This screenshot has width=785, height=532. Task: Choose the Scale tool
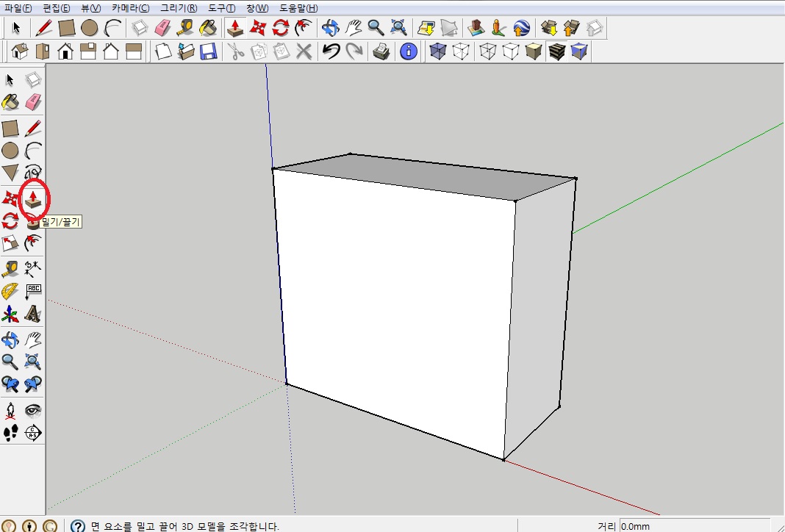pos(10,243)
